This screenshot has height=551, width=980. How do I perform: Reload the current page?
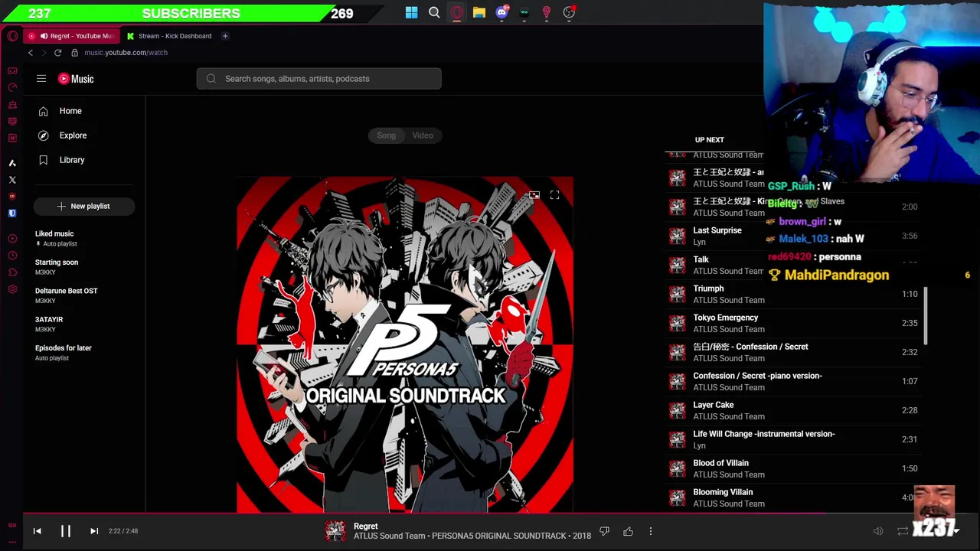point(57,53)
